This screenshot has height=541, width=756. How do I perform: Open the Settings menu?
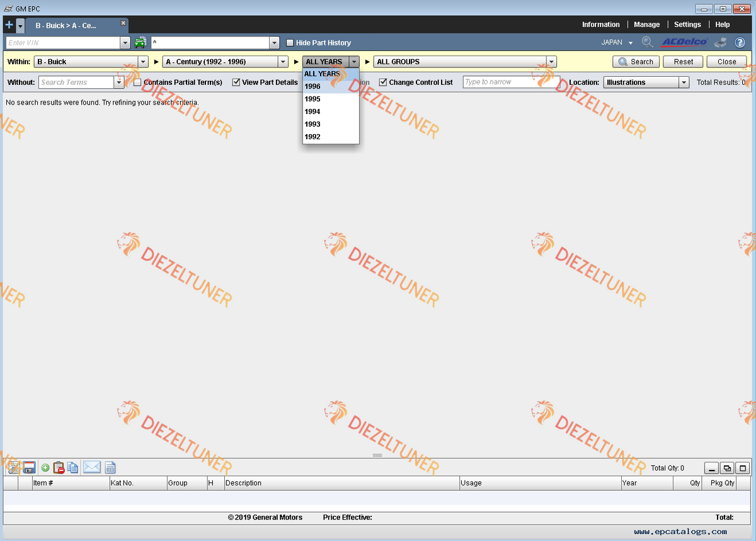coord(687,25)
